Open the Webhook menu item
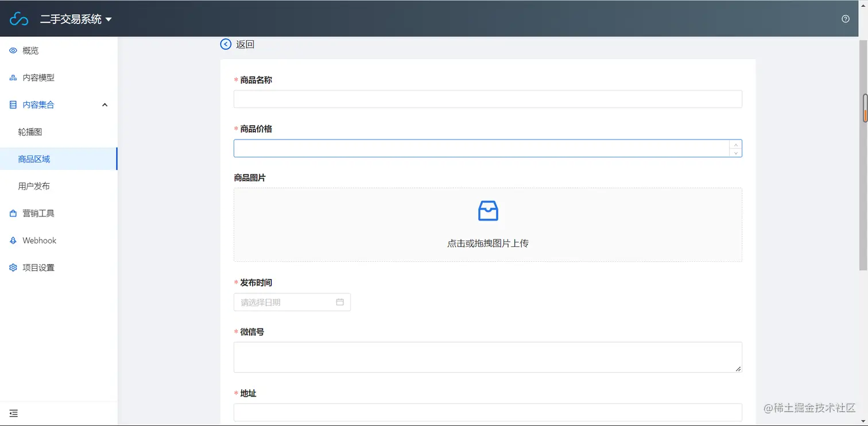The width and height of the screenshot is (868, 426). [59, 241]
